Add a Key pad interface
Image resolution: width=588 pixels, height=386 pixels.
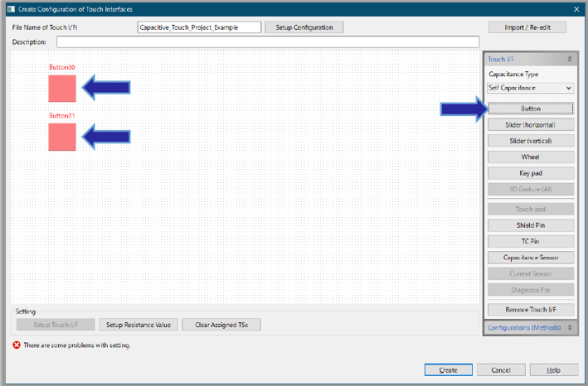[531, 173]
